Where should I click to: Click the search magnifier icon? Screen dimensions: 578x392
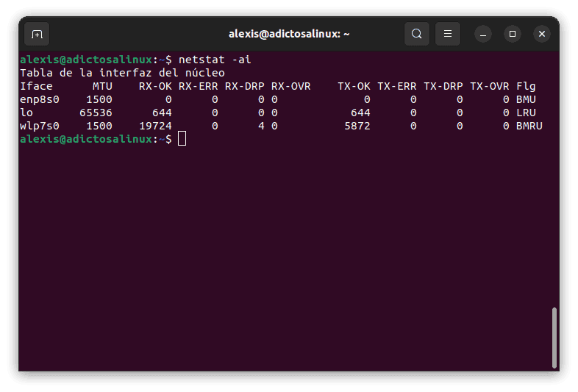pos(417,34)
